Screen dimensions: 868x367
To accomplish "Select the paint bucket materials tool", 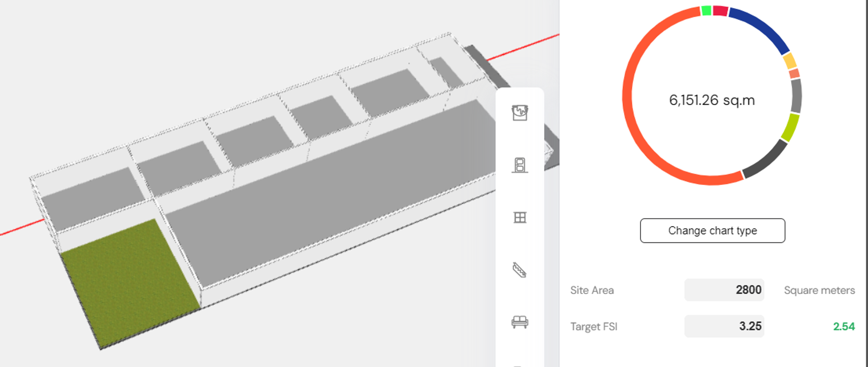I will click(x=519, y=113).
